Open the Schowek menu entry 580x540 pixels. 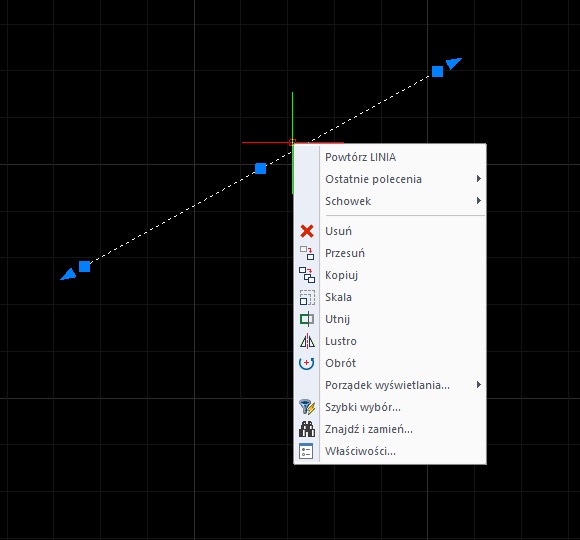(x=390, y=201)
